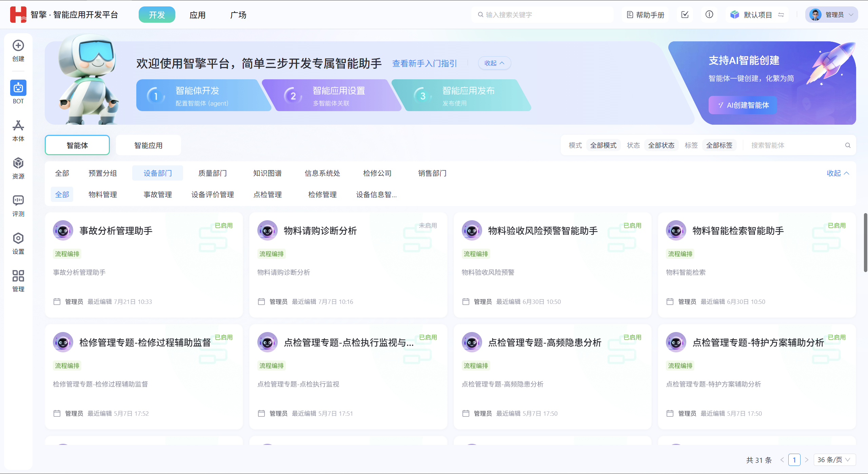The width and height of the screenshot is (868, 474).
Task: Open the 管理 grid icon in sidebar
Action: pyautogui.click(x=18, y=276)
